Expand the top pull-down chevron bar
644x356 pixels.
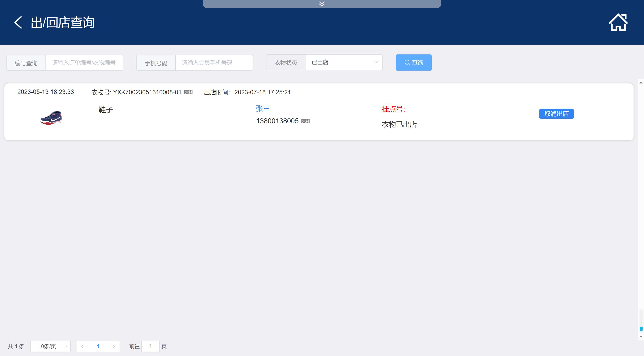pyautogui.click(x=322, y=4)
